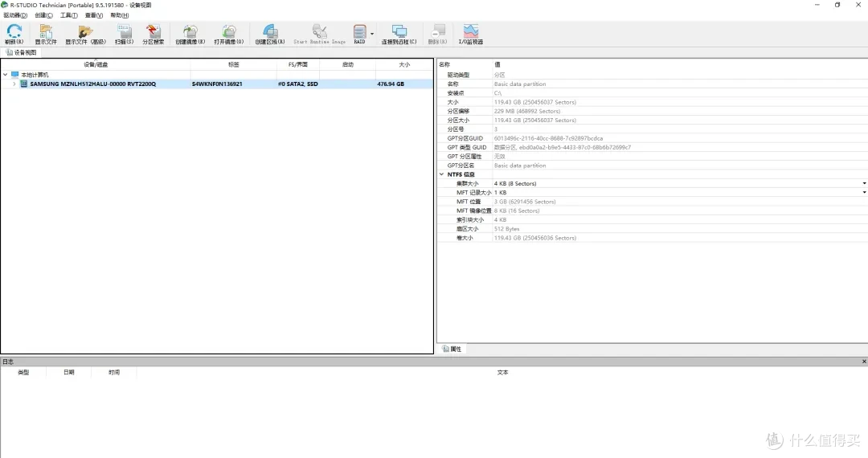Open the Create (创建) menu

[x=43, y=15]
